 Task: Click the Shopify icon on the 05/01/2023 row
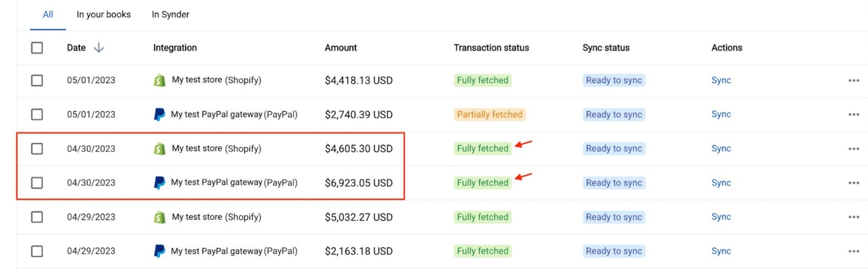tap(159, 80)
